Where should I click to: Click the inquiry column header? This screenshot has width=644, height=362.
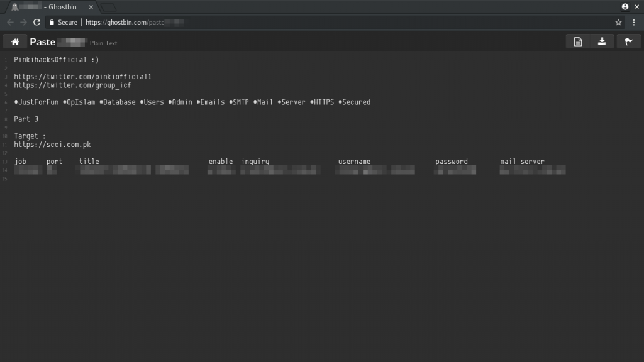pos(255,162)
